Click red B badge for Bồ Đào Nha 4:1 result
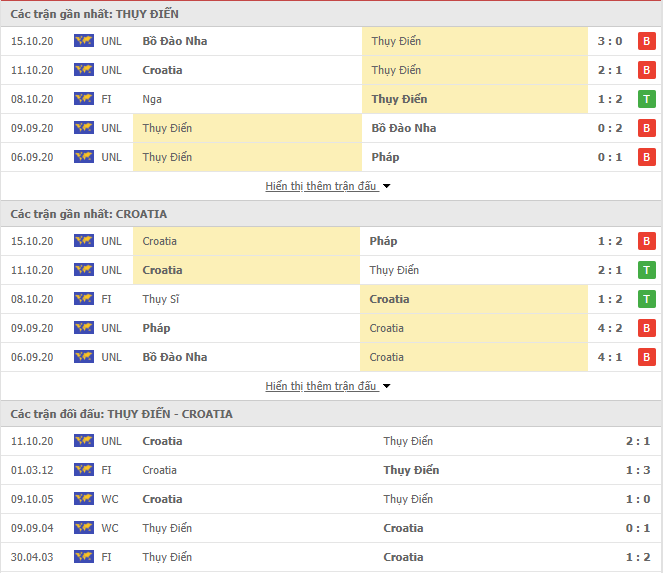 [647, 357]
